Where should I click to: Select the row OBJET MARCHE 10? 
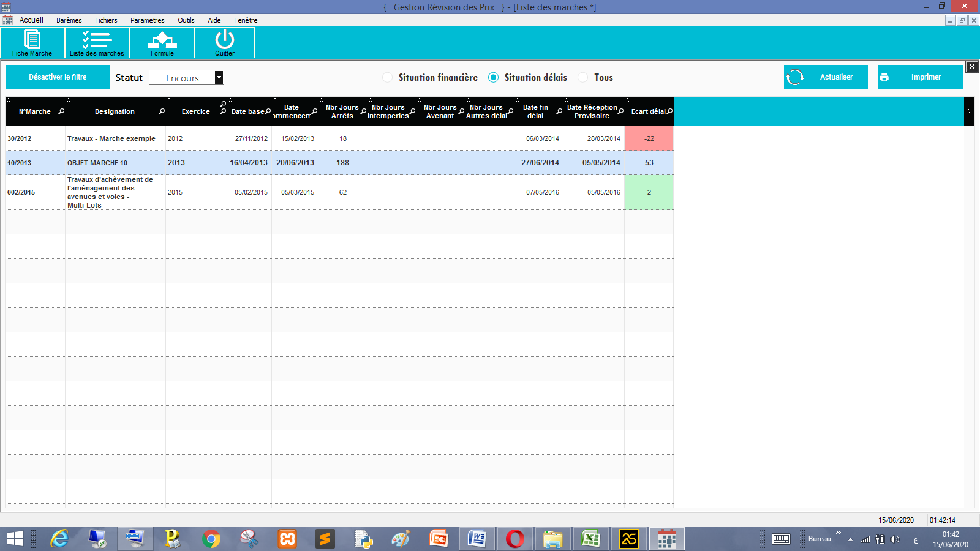tap(97, 163)
